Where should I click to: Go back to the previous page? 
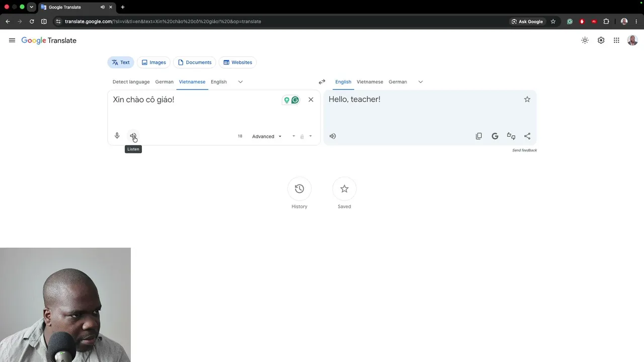point(8,22)
